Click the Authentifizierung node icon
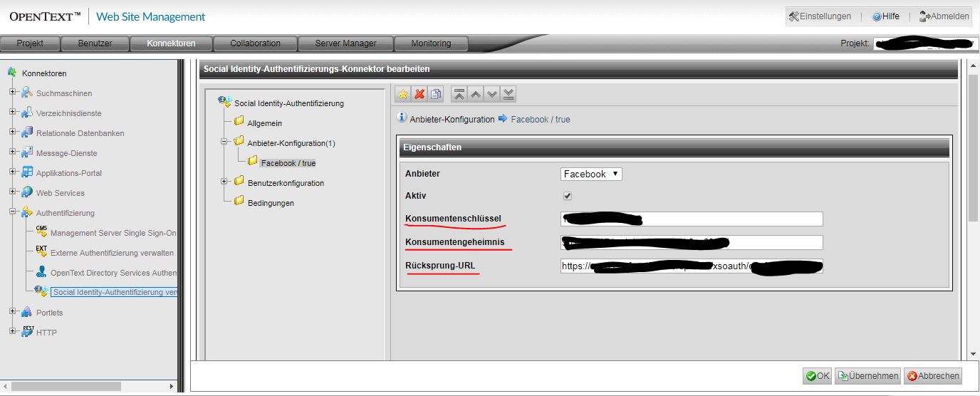Screen dimensions: 980x396 (27, 212)
